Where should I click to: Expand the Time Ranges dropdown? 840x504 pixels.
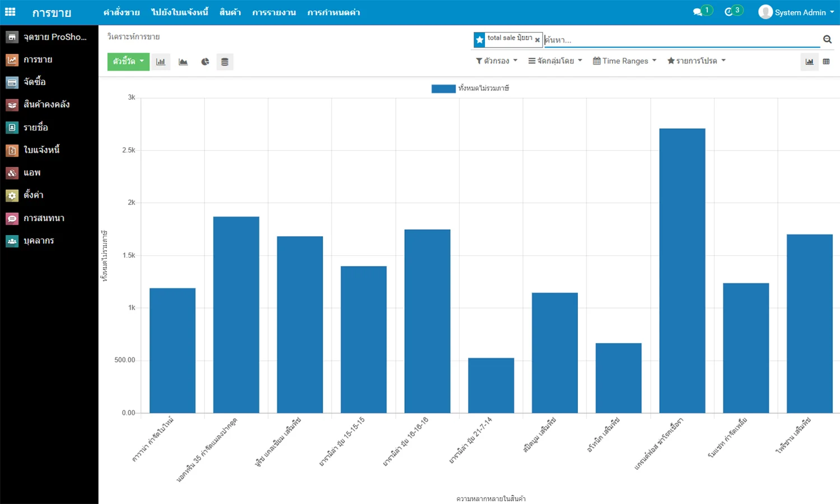pos(624,61)
